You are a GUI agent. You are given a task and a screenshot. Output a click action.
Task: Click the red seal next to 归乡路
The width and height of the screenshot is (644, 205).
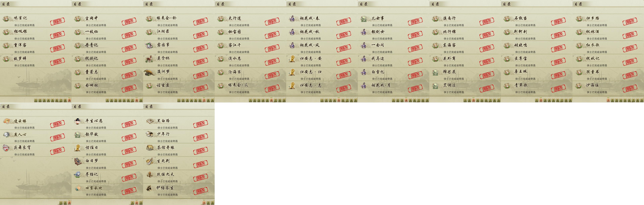(630, 21)
